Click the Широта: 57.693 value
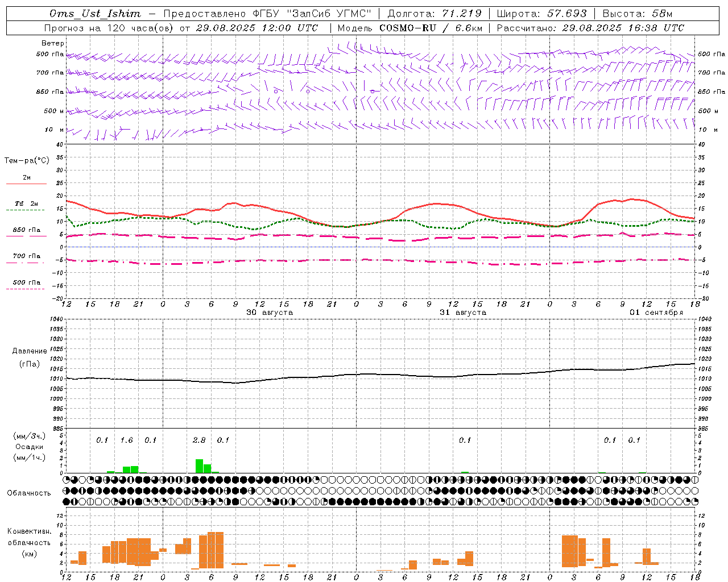The width and height of the screenshot is (728, 582). click(542, 14)
